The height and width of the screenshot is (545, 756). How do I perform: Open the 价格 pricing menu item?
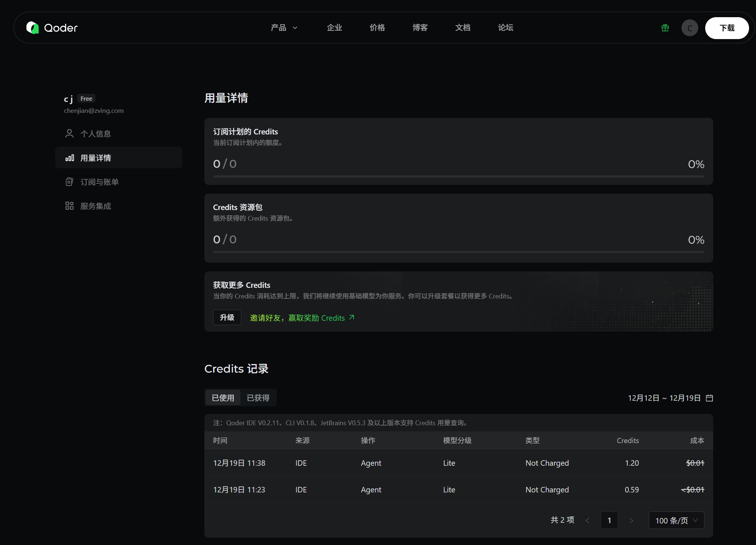click(x=377, y=28)
